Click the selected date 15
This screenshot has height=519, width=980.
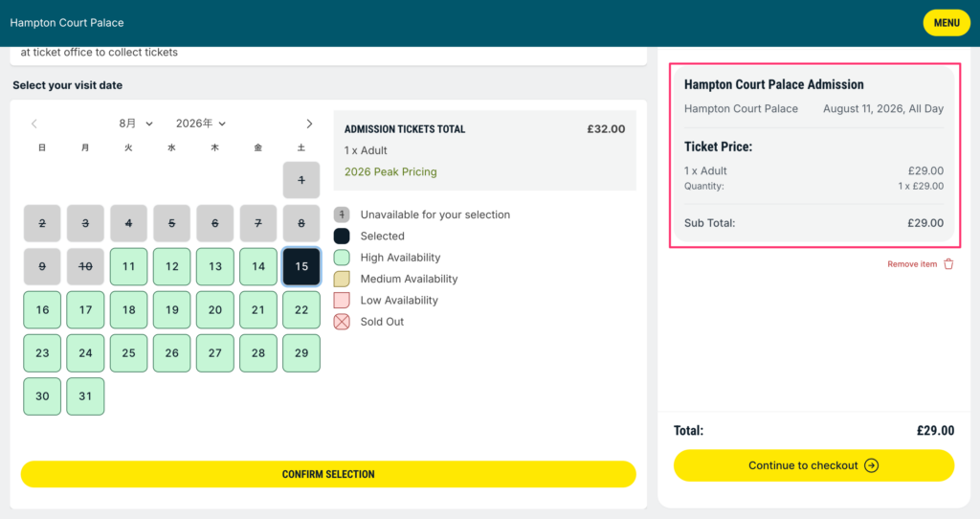tap(301, 266)
